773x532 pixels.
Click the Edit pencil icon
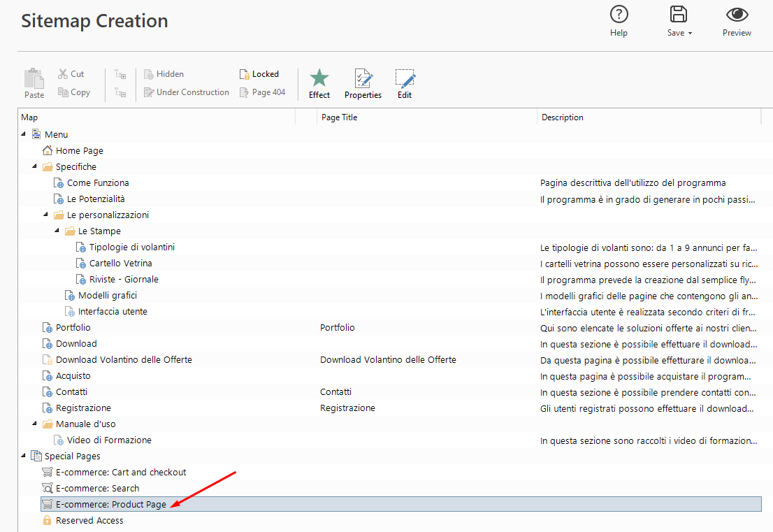405,78
